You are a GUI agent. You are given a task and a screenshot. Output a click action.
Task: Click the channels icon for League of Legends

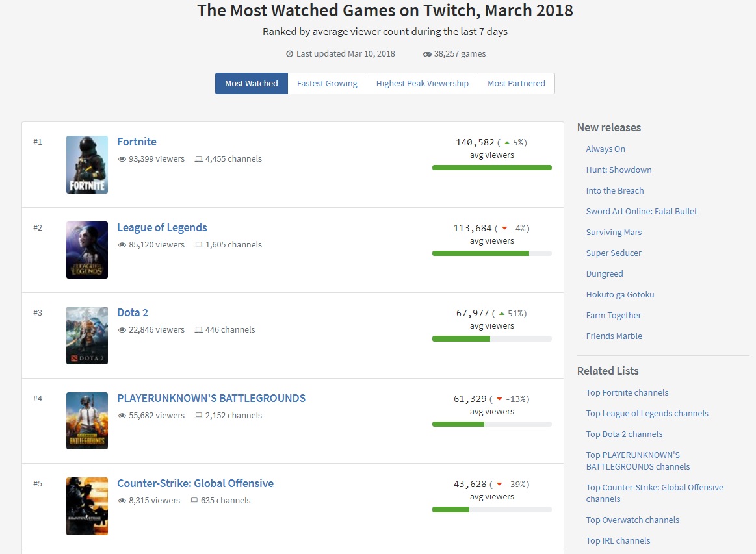(199, 245)
